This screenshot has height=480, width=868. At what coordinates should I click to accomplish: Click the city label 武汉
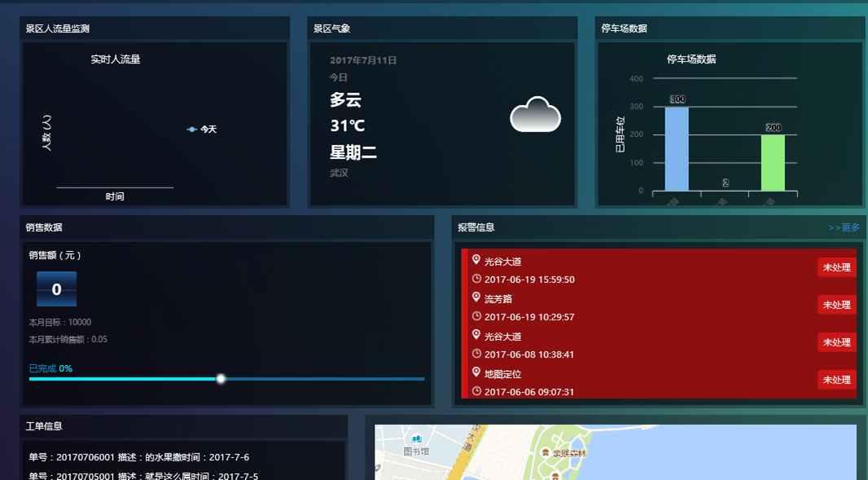(x=339, y=173)
